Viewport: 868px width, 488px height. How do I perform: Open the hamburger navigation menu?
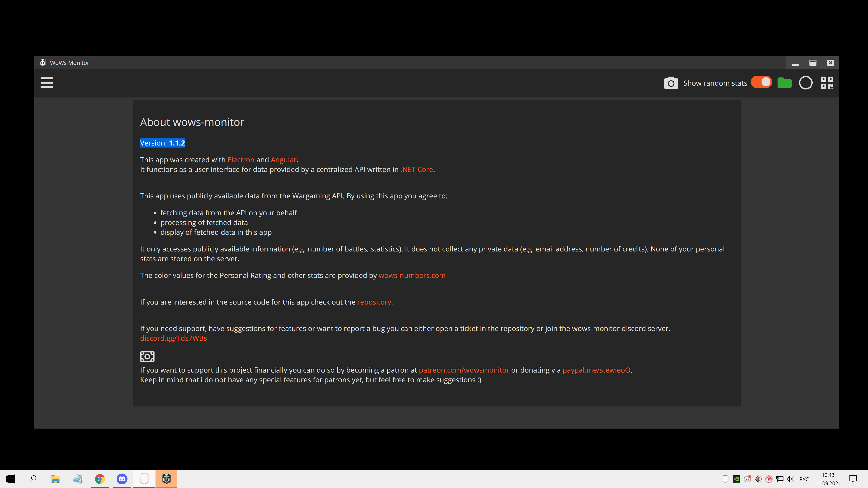pos(47,82)
